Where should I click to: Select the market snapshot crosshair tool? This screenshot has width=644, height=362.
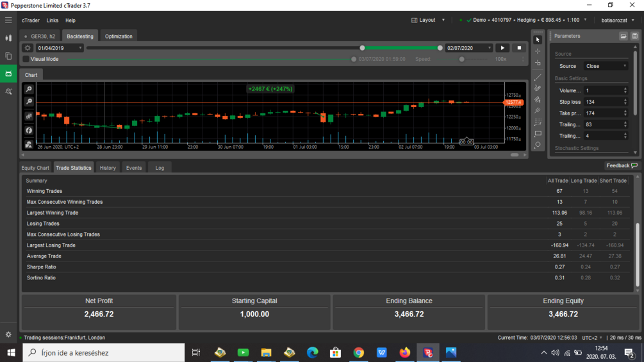pos(538,63)
